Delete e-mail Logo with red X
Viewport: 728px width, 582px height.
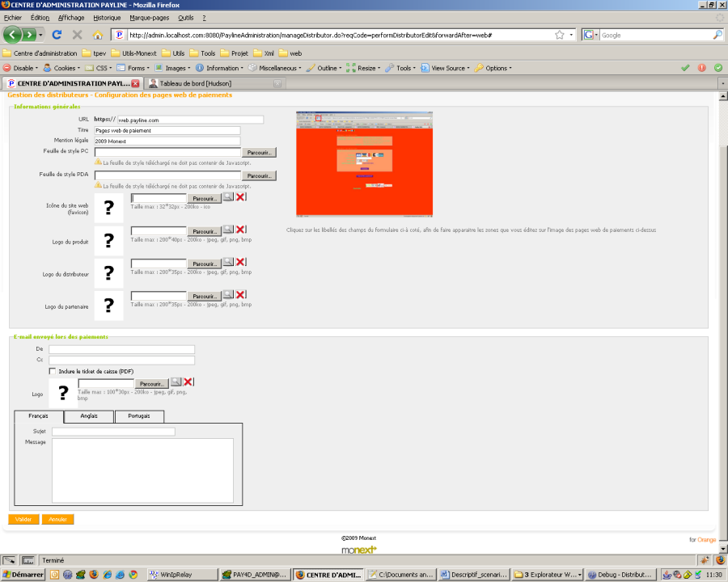(188, 382)
